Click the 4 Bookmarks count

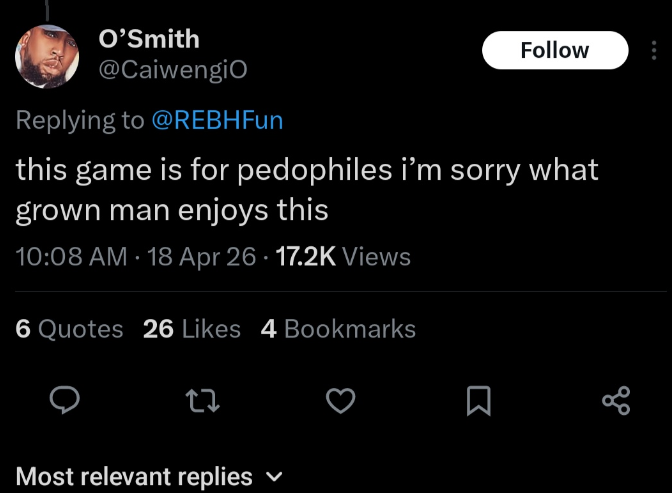point(338,329)
